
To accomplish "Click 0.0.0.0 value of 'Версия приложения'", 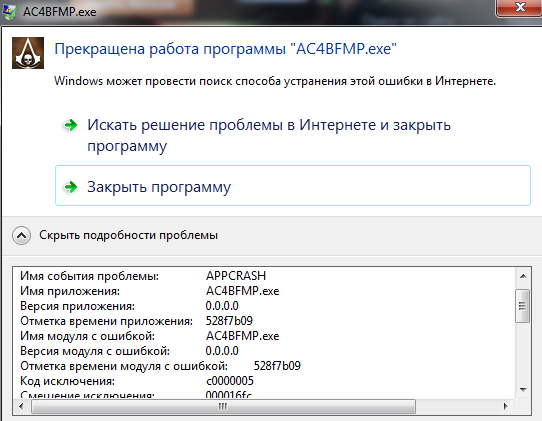I will coord(222,306).
